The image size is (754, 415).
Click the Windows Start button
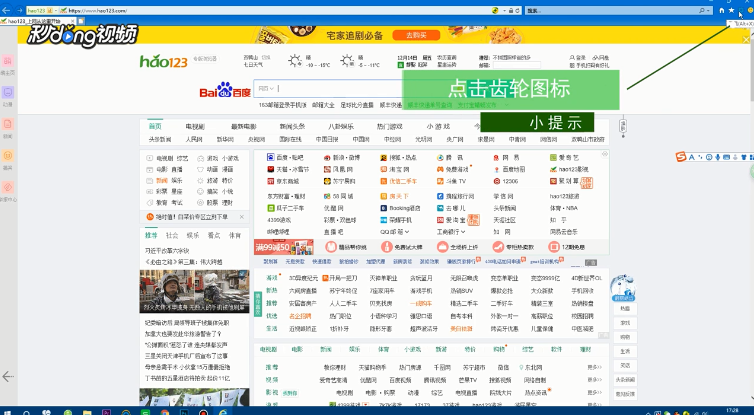click(x=7, y=412)
